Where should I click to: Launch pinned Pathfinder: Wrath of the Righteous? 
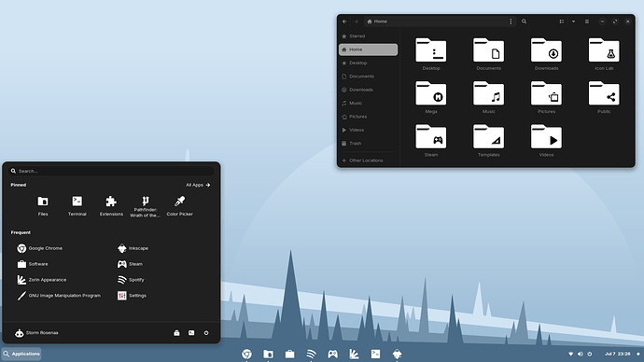(146, 206)
